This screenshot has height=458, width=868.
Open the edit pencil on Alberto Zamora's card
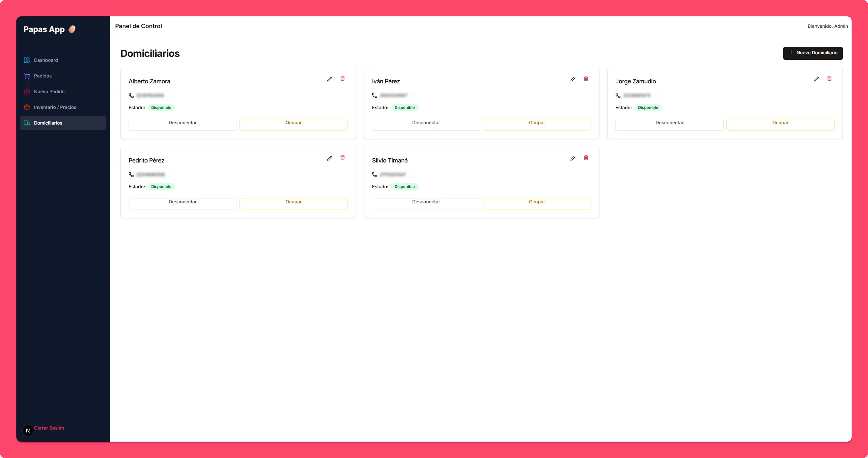point(329,79)
